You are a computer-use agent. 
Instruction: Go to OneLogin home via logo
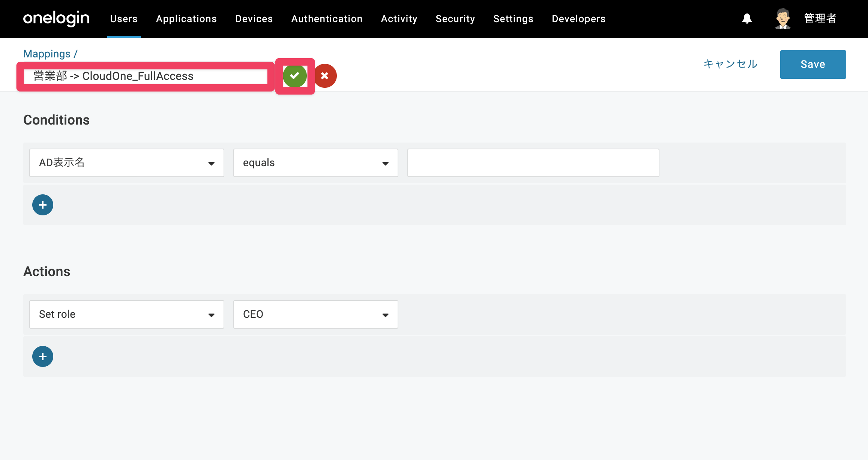(56, 18)
